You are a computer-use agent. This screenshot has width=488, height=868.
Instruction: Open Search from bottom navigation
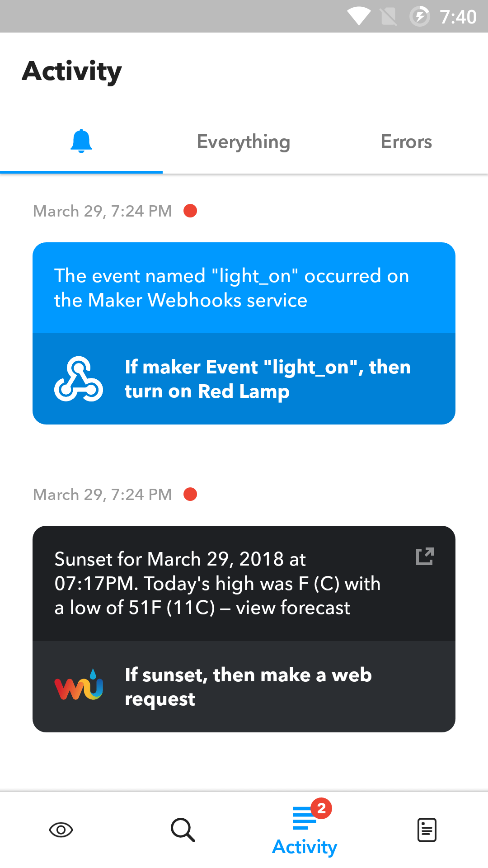tap(183, 830)
